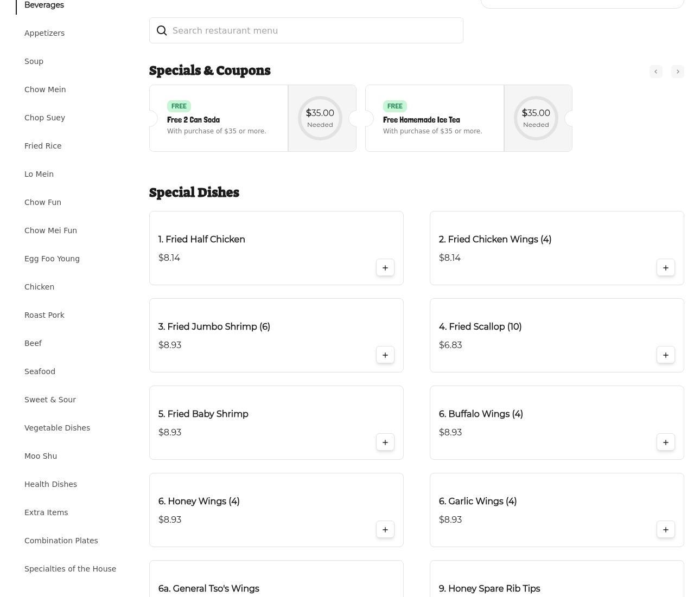Click the 4. Fried Scallop (10) title

[x=480, y=326]
